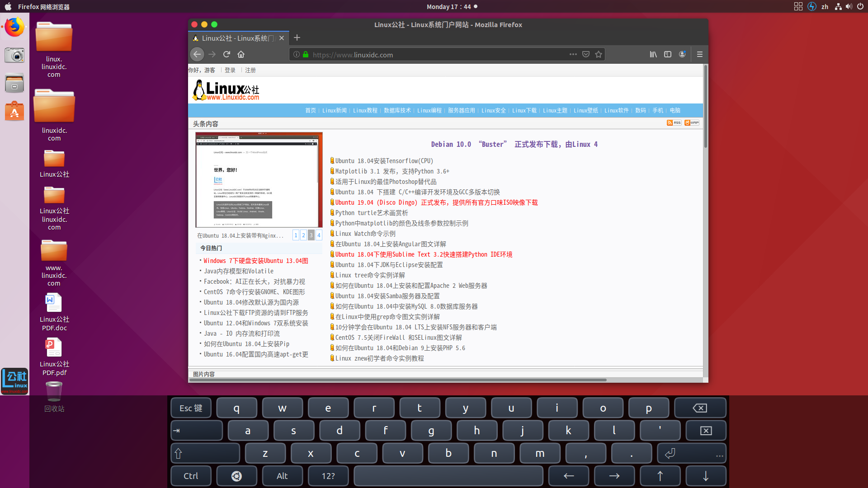The image size is (868, 488).
Task: Open the Linux下载 navigation item
Action: (524, 110)
